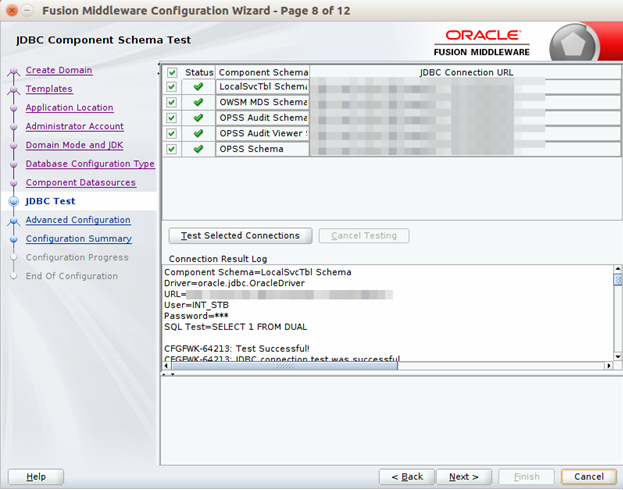The width and height of the screenshot is (623, 490).
Task: Click the Status column header
Action: tap(199, 72)
